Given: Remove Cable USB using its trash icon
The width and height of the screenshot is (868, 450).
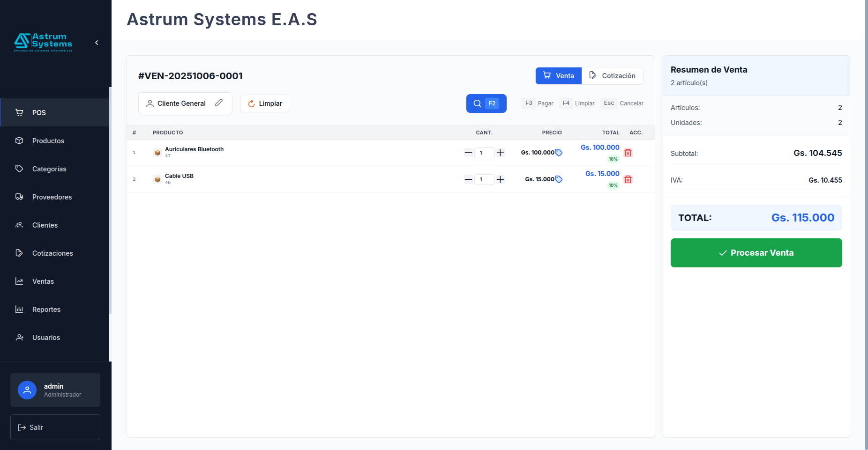Looking at the screenshot, I should pos(628,179).
